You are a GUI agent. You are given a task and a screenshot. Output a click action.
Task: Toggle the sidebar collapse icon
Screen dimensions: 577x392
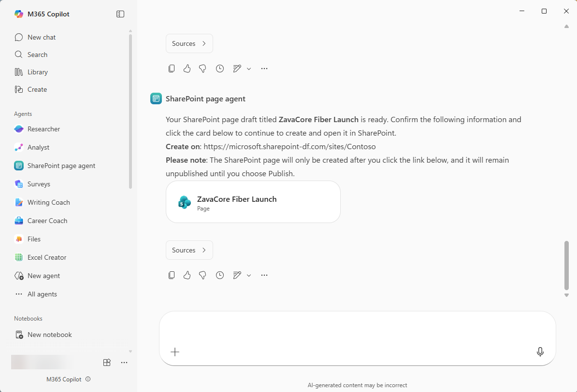click(x=120, y=14)
